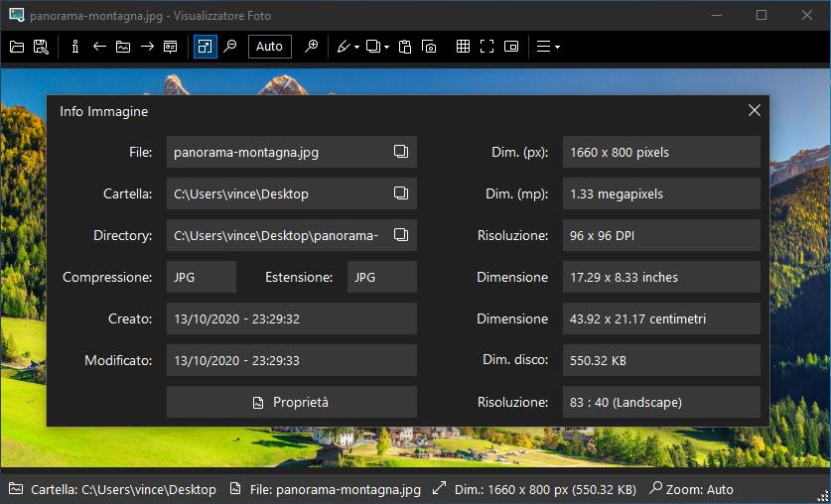The width and height of the screenshot is (831, 504).
Task: Copy the file name panorama-montagna.jpg
Action: tap(401, 152)
